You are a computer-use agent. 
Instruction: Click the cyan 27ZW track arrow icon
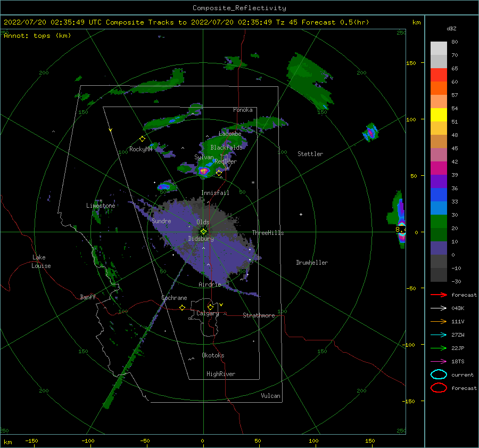click(439, 335)
